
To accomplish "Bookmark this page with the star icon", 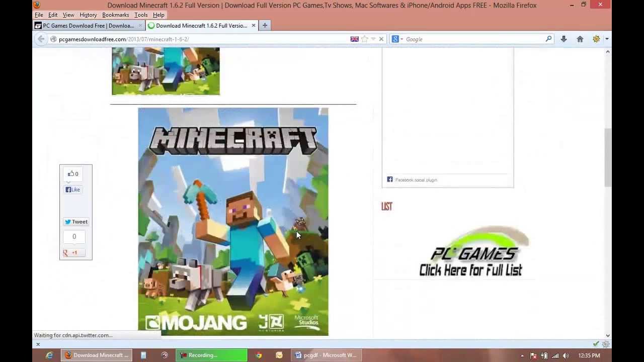I will pyautogui.click(x=365, y=39).
